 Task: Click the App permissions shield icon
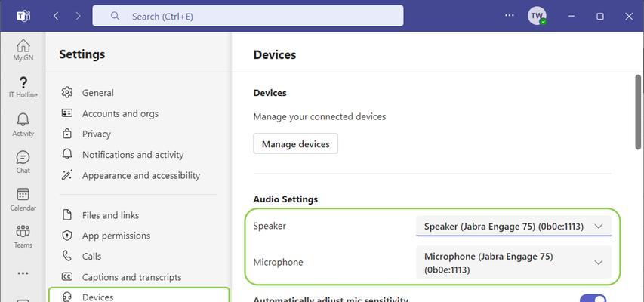67,236
